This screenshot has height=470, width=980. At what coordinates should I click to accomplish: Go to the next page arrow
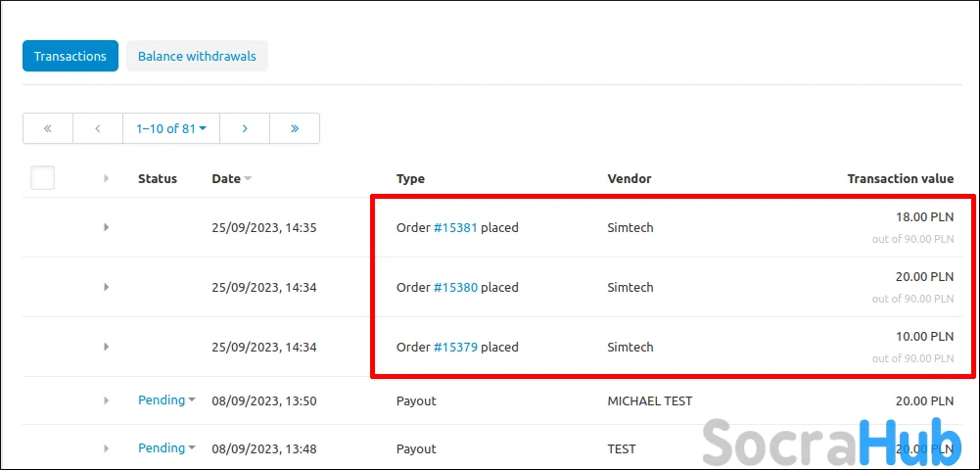(245, 128)
